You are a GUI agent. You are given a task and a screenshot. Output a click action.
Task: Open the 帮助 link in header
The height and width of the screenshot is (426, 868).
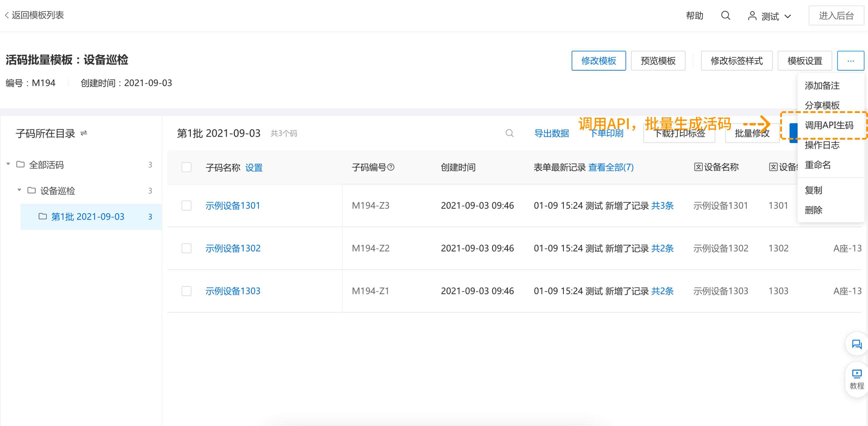[694, 16]
